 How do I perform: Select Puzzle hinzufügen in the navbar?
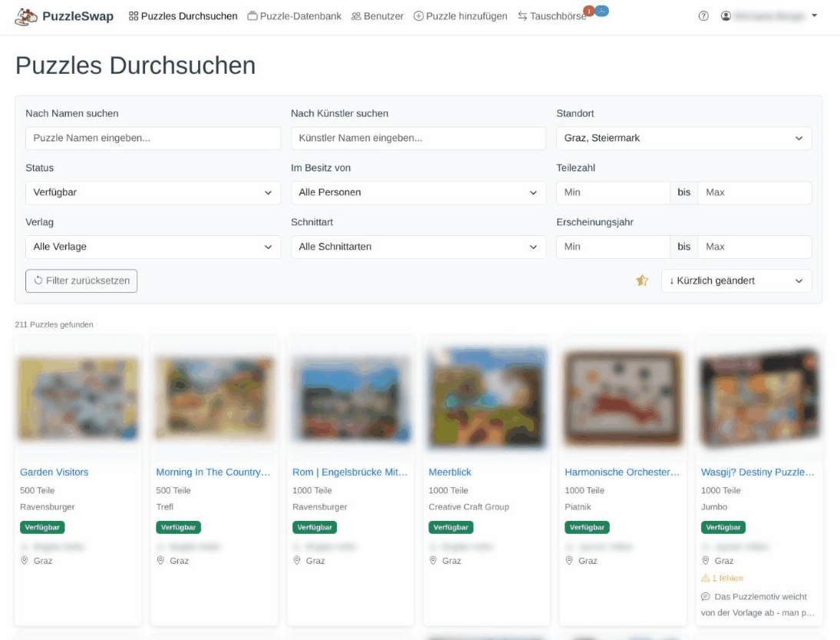tap(460, 16)
